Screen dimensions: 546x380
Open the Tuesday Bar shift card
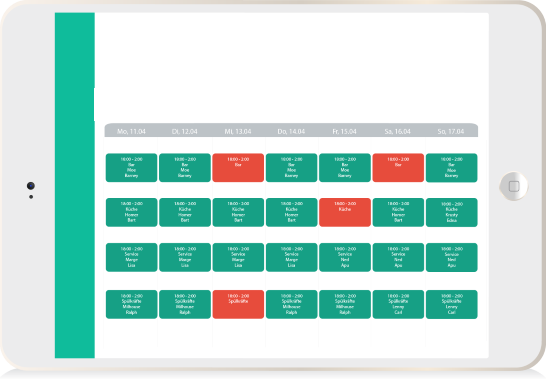click(x=185, y=168)
